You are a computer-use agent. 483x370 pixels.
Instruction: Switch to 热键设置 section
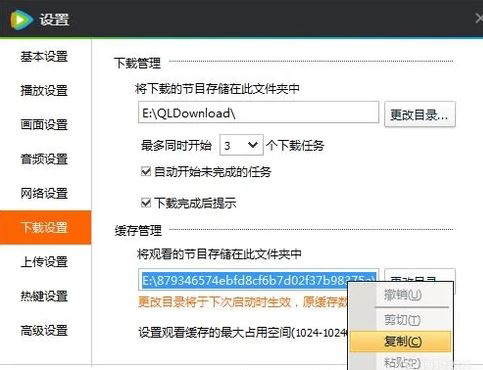(44, 296)
